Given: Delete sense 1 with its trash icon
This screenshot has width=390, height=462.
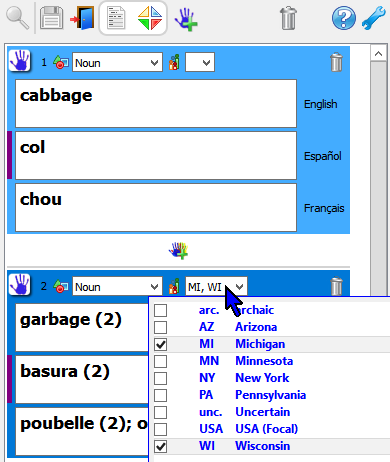Looking at the screenshot, I should [x=336, y=62].
